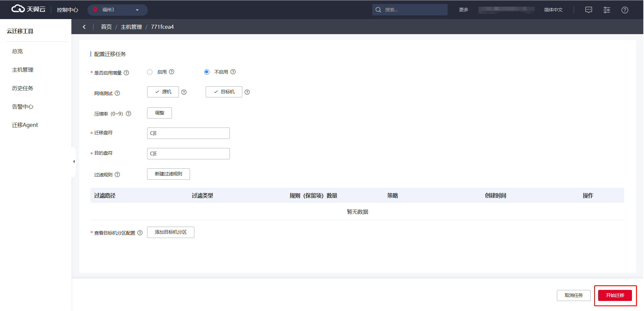Image resolution: width=644 pixels, height=311 pixels.
Task: Toggle the 目标机 network test button
Action: point(224,92)
